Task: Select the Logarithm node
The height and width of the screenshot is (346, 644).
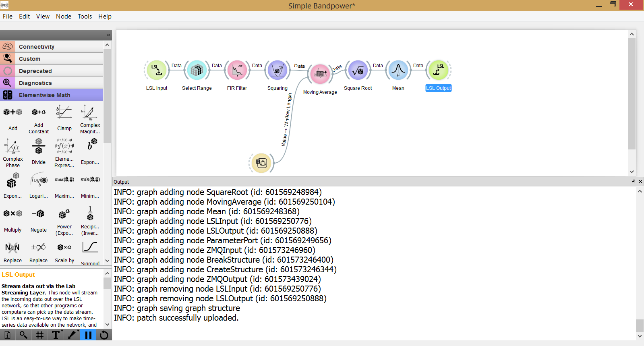Action: click(39, 186)
